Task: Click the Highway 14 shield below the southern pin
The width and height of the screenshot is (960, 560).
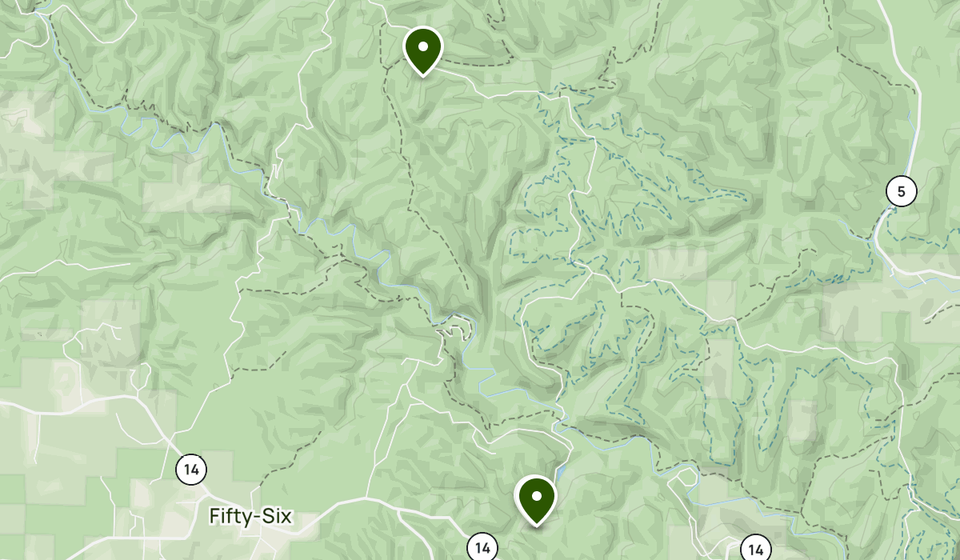Action: pyautogui.click(x=482, y=548)
